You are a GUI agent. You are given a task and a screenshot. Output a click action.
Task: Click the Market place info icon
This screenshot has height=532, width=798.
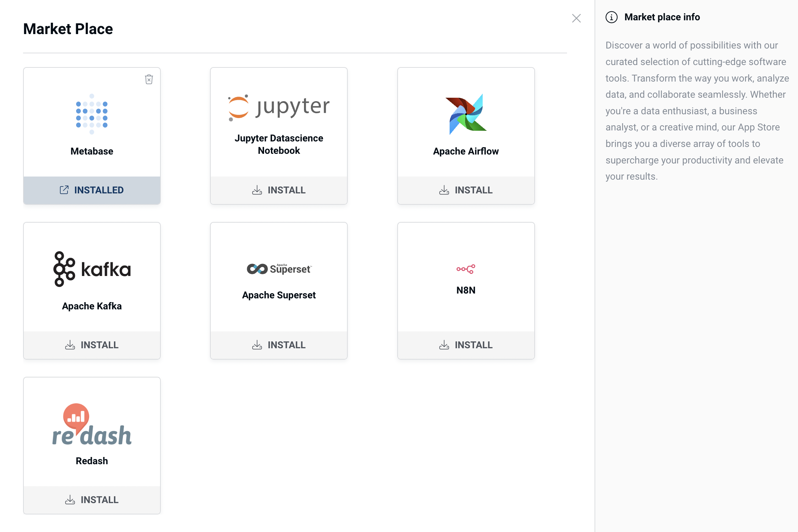[x=611, y=17]
